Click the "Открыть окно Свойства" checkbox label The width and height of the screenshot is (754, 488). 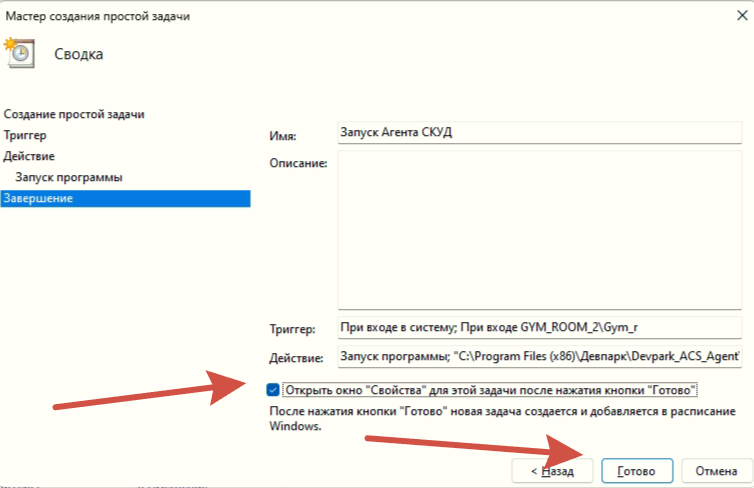tap(490, 389)
